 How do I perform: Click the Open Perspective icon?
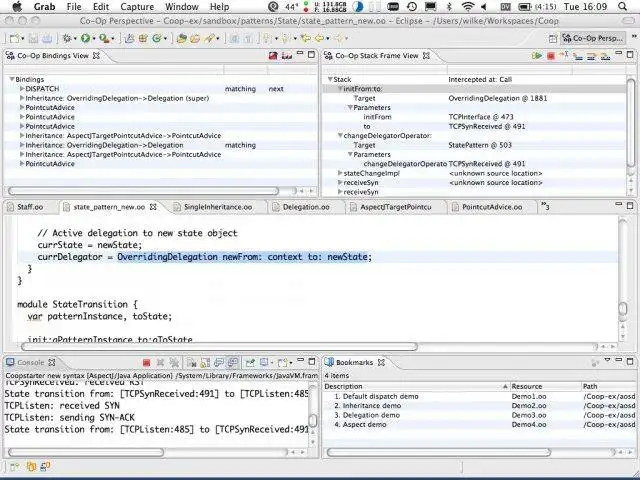coord(553,38)
